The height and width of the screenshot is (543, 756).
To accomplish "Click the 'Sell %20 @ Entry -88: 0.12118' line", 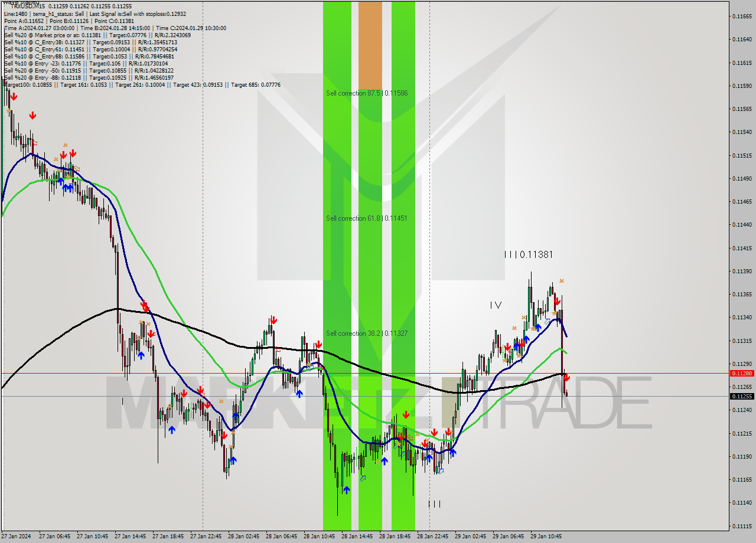I will pyautogui.click(x=89, y=77).
